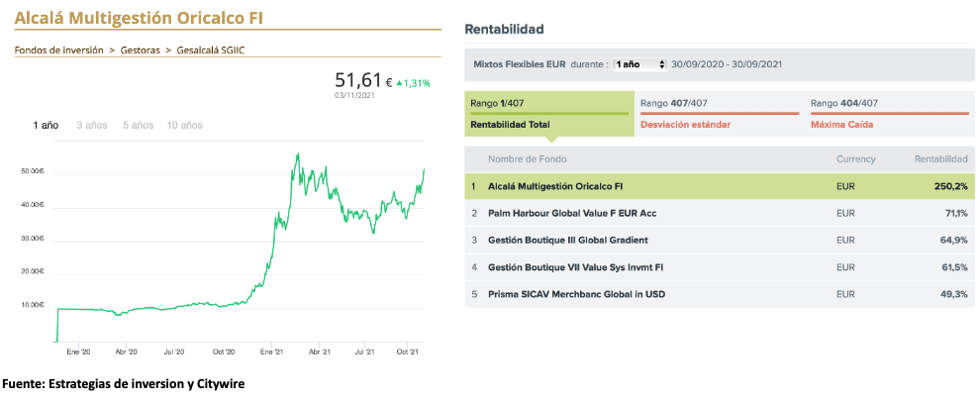Click the Nombre de Fondo column header
Image resolution: width=980 pixels, height=397 pixels.
(527, 158)
